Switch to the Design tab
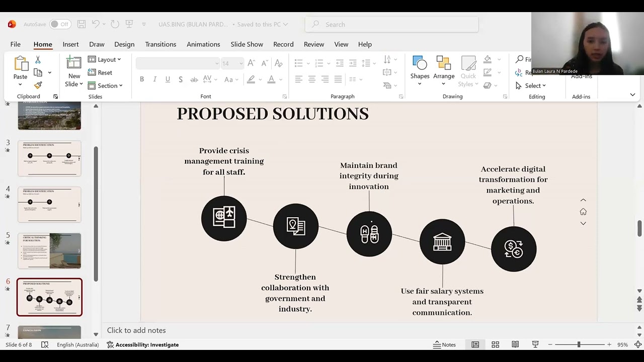This screenshot has height=362, width=644. [124, 44]
